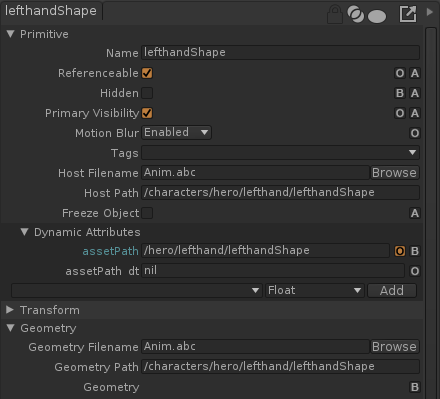Click the Add attribute button
This screenshot has width=440, height=399.
click(x=392, y=290)
